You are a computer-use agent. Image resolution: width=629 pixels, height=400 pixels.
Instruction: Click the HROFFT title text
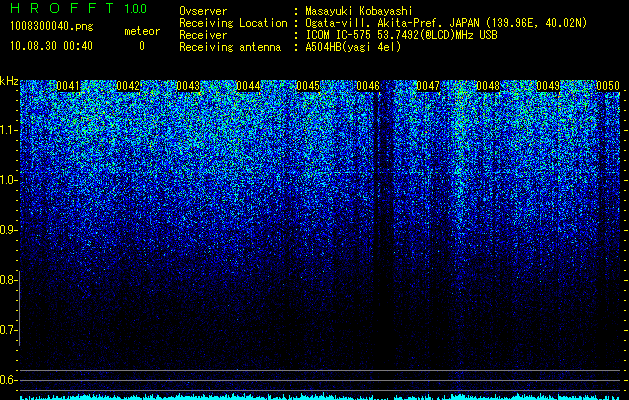(x=62, y=8)
